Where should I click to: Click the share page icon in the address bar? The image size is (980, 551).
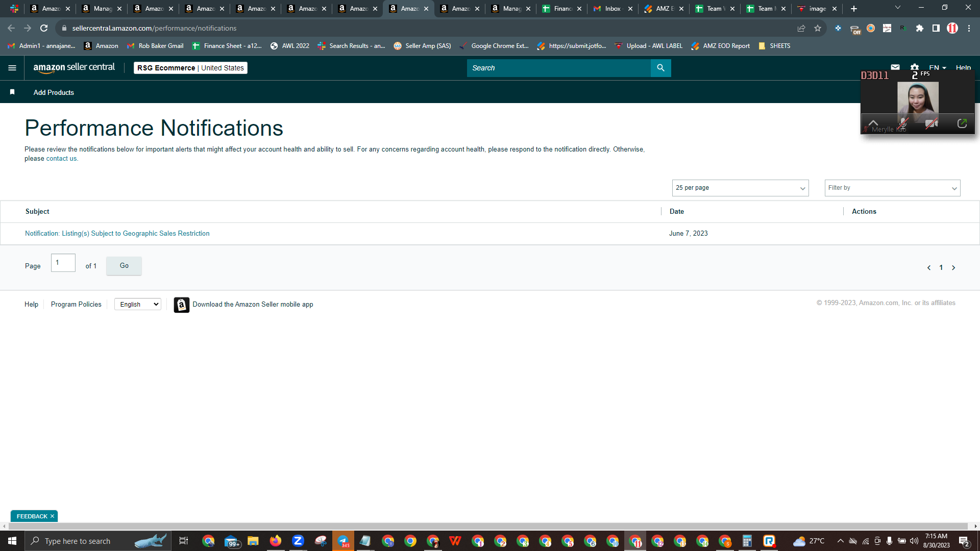click(801, 28)
